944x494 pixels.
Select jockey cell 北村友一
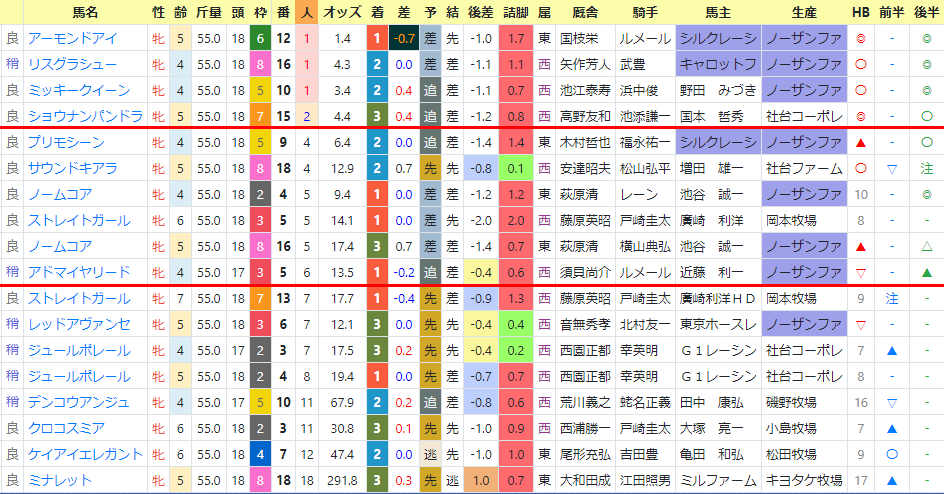(645, 324)
